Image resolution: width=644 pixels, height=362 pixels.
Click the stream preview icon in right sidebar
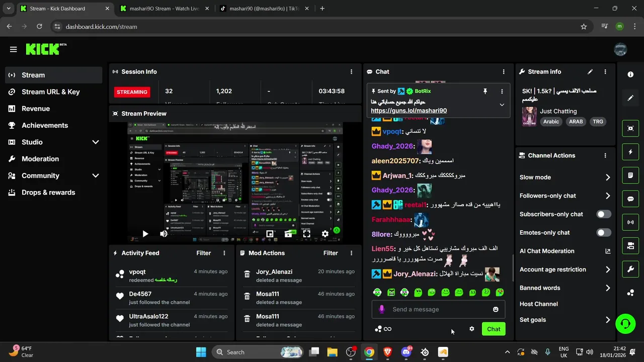[630, 128]
